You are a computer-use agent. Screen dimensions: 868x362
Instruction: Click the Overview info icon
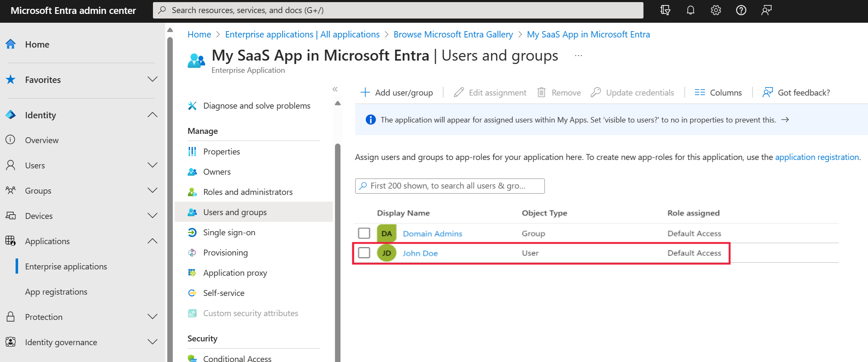(11, 140)
